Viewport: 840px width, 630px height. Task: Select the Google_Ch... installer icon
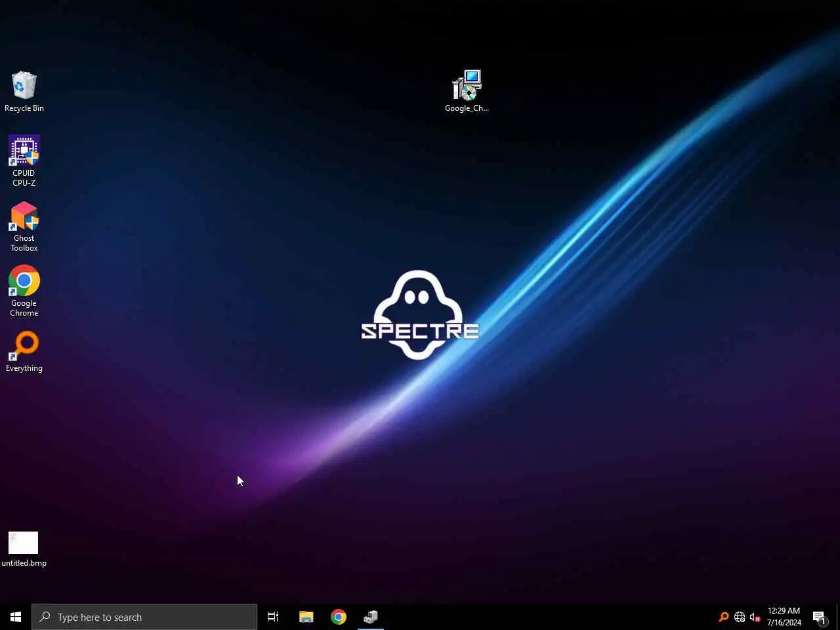(x=467, y=91)
